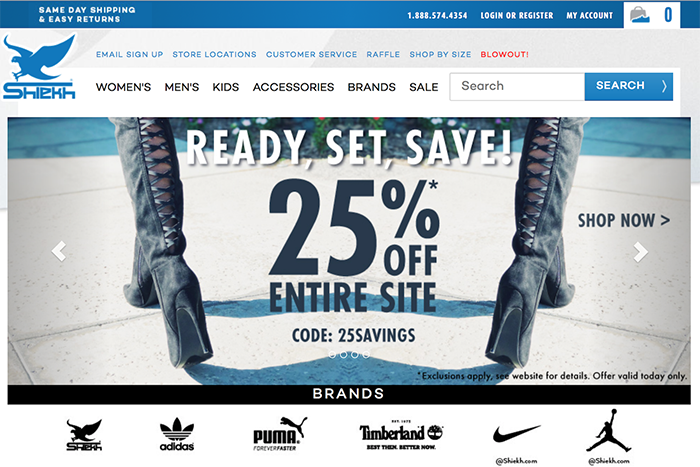The image size is (700, 467).
Task: Expand the Accessories menu
Action: 293,87
